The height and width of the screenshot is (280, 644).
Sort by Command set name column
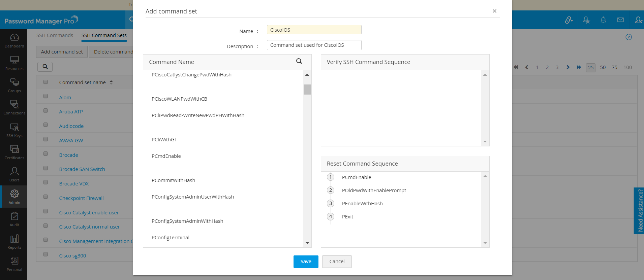coord(83,82)
